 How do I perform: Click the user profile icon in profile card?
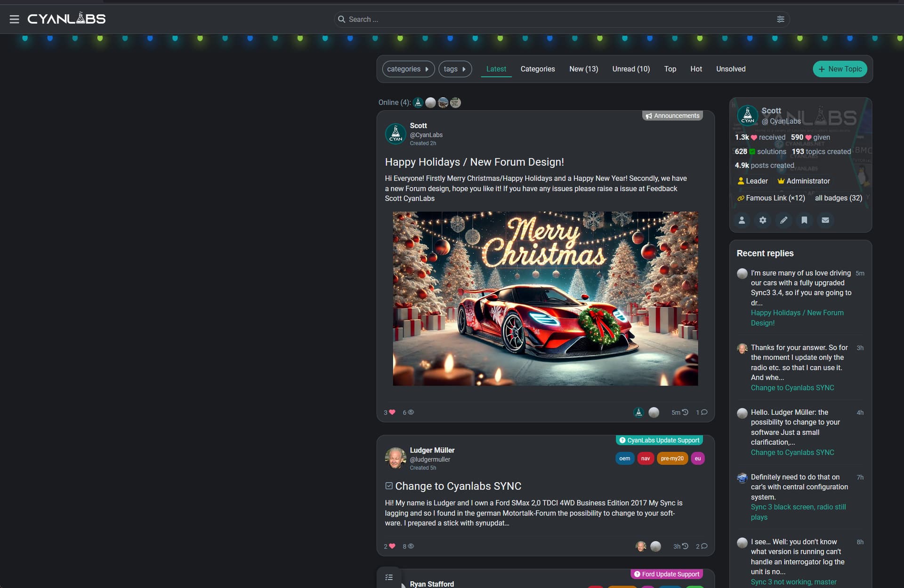pos(742,220)
